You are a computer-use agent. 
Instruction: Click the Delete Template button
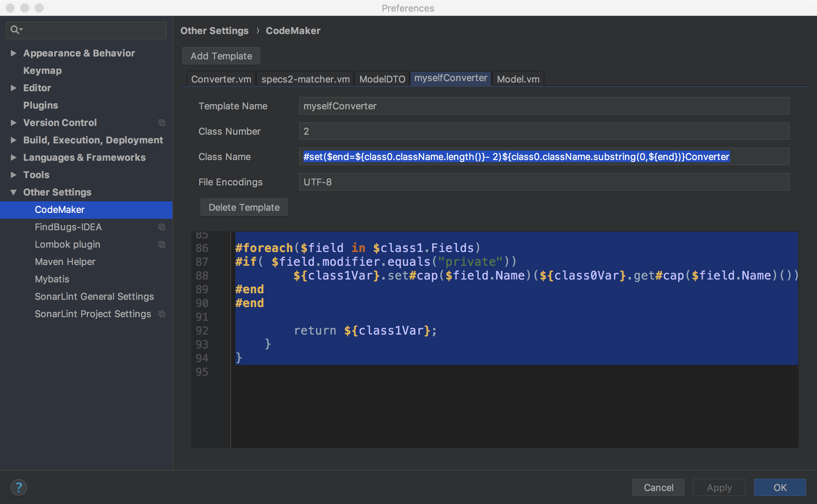(x=244, y=207)
